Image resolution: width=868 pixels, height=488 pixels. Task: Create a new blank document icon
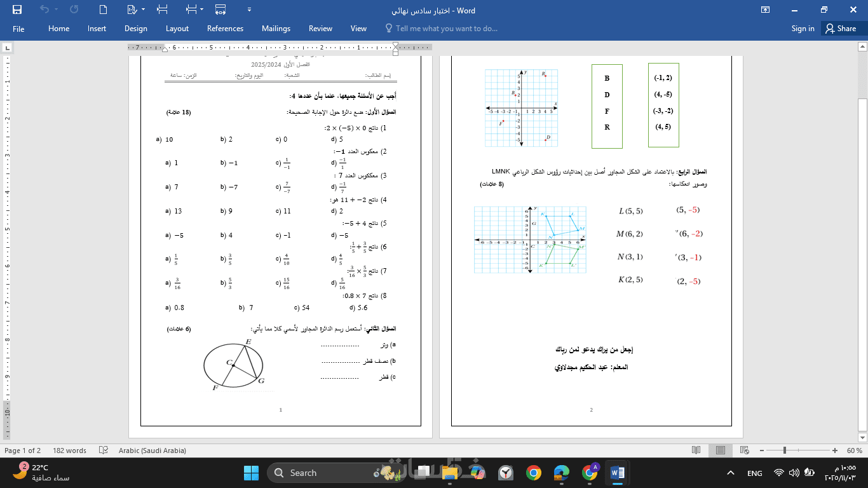click(104, 10)
